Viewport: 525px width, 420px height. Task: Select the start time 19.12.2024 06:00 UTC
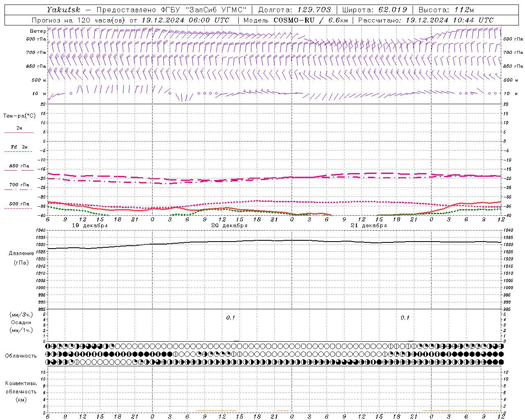pos(185,20)
